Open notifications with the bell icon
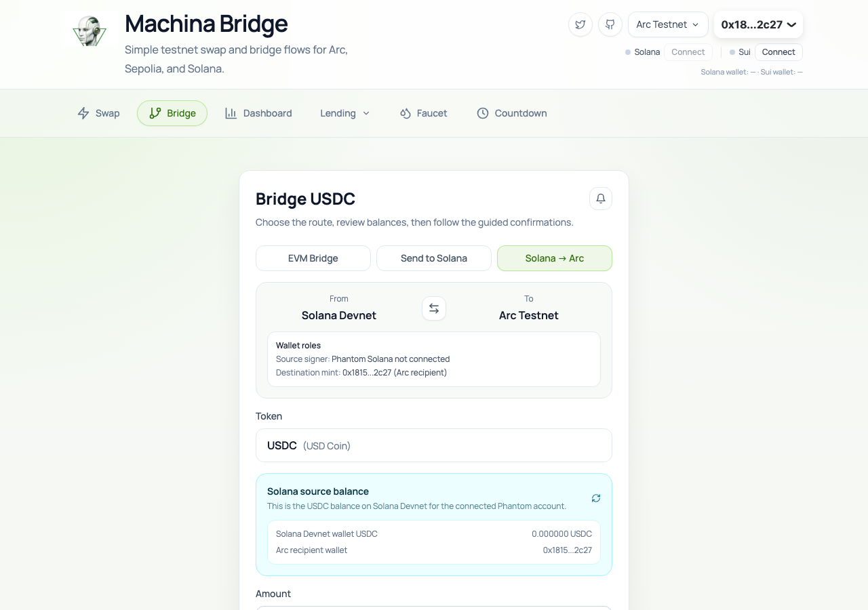Image resolution: width=868 pixels, height=610 pixels. [601, 199]
